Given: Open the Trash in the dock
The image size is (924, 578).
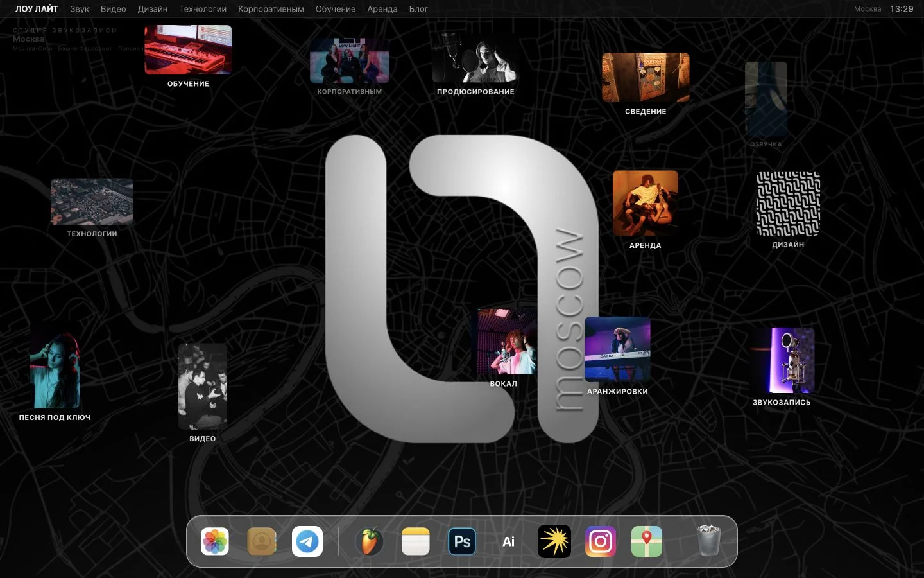Looking at the screenshot, I should tap(708, 541).
